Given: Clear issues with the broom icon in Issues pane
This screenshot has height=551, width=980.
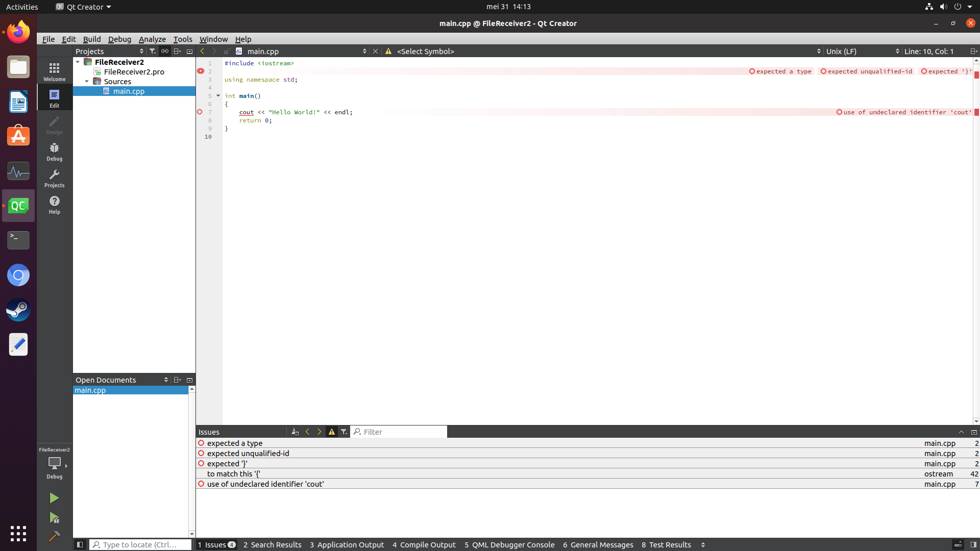Looking at the screenshot, I should [x=295, y=431].
